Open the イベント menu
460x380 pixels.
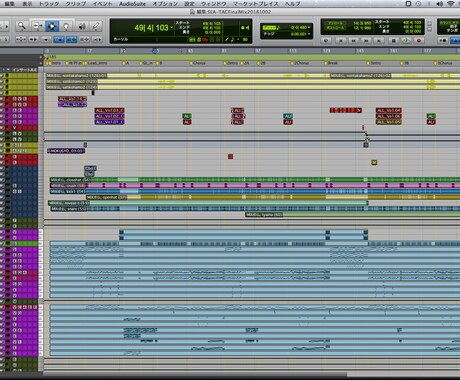coord(103,4)
